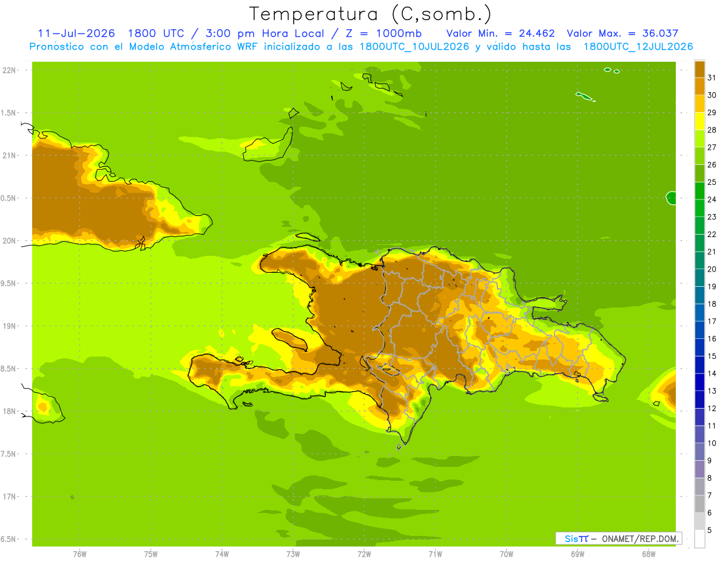728x562 pixels.
Task: Pick the white swatch below legend value 5
Action: (699, 538)
